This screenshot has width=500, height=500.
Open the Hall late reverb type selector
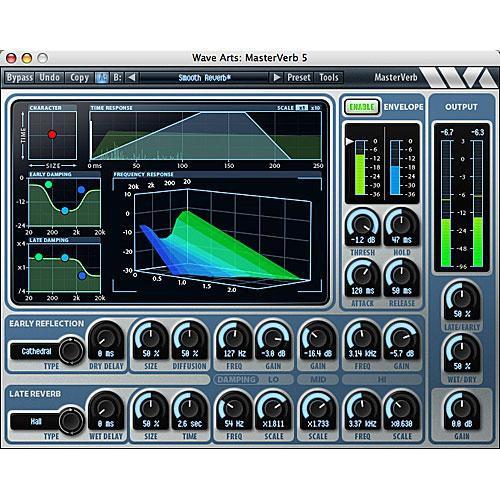tap(36, 421)
